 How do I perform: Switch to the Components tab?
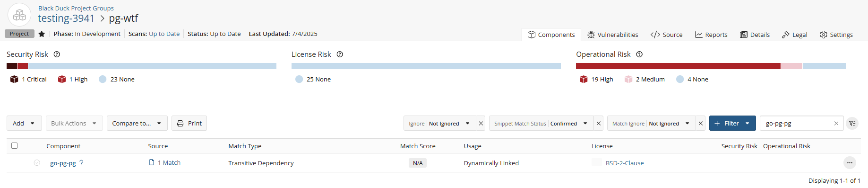tap(551, 35)
